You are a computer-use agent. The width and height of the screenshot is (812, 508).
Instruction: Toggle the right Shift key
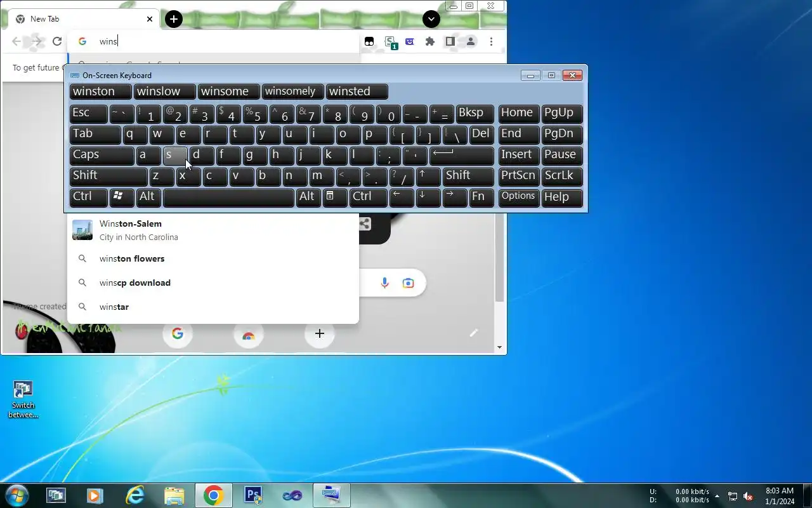[468, 177]
